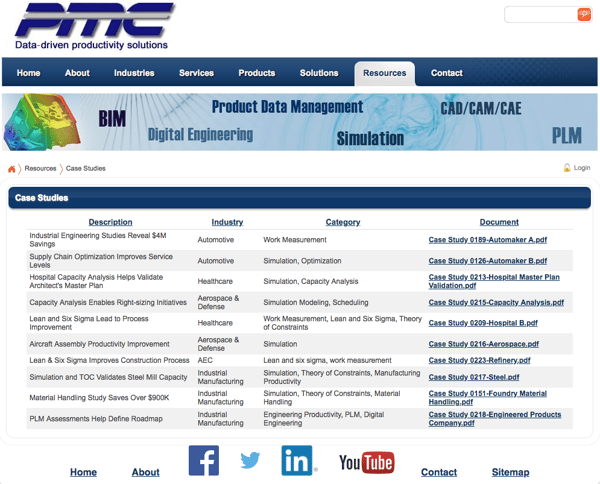Click the footer Contact link

439,472
